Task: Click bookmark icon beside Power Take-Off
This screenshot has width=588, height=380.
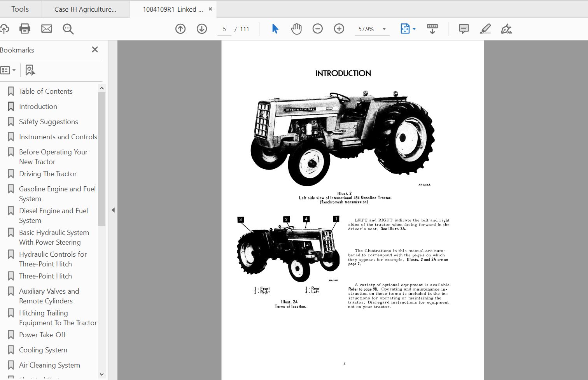Action: click(11, 335)
